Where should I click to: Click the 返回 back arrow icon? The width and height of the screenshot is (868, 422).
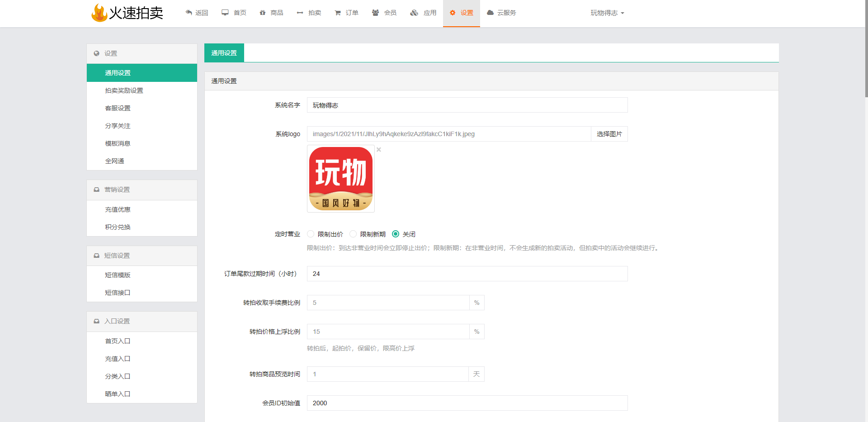tap(189, 13)
